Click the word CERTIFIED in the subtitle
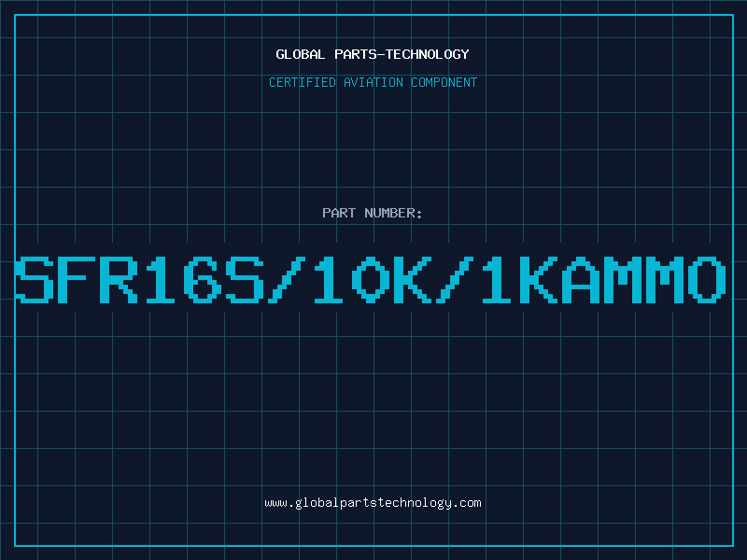Viewport: 747px width, 560px height. 303,82
